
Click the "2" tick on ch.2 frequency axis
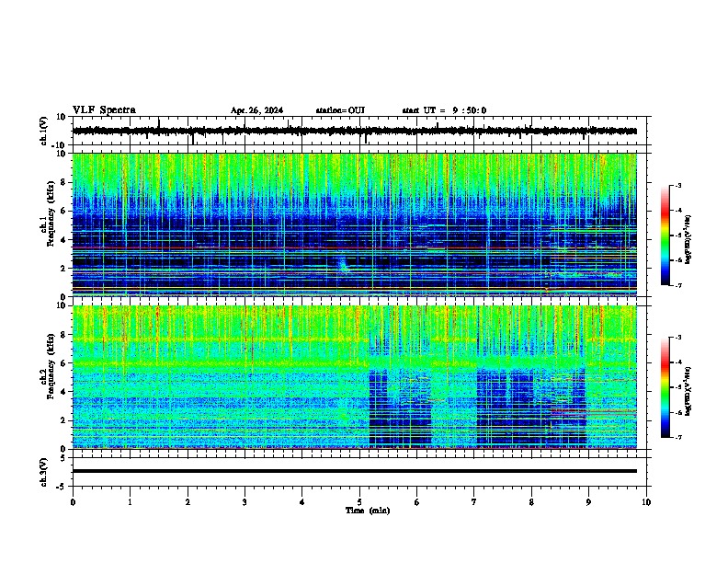(63, 420)
